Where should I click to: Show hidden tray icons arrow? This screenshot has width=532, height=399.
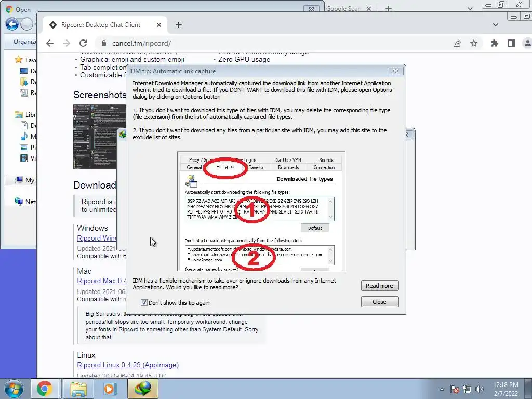442,389
